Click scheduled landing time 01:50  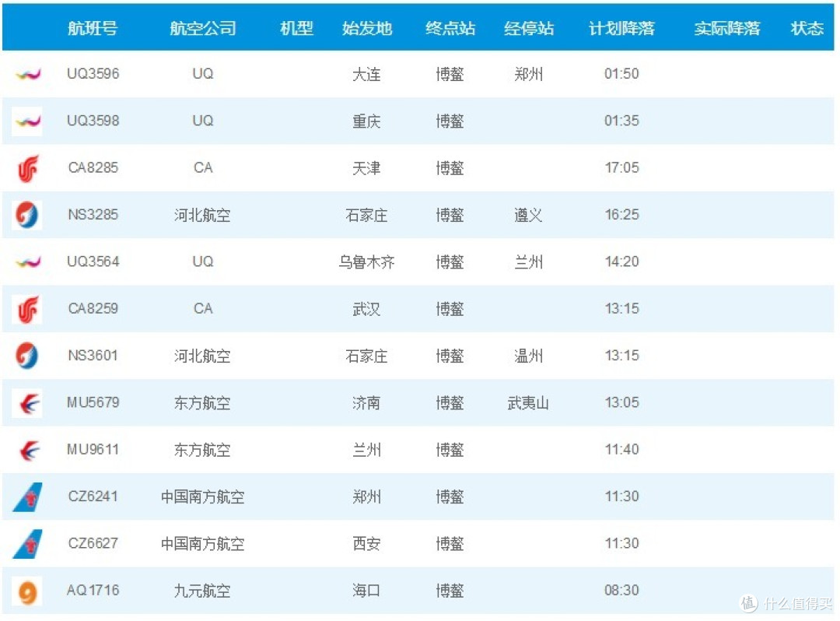(621, 74)
